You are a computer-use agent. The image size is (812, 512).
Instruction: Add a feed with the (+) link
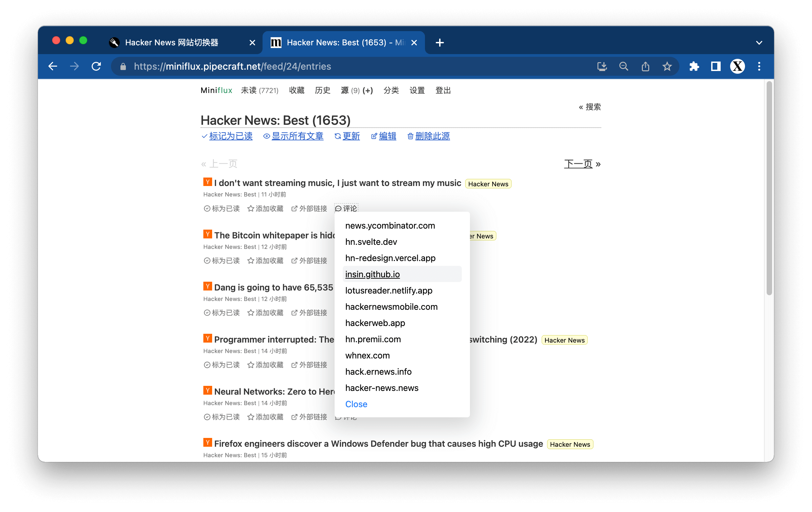[368, 90]
